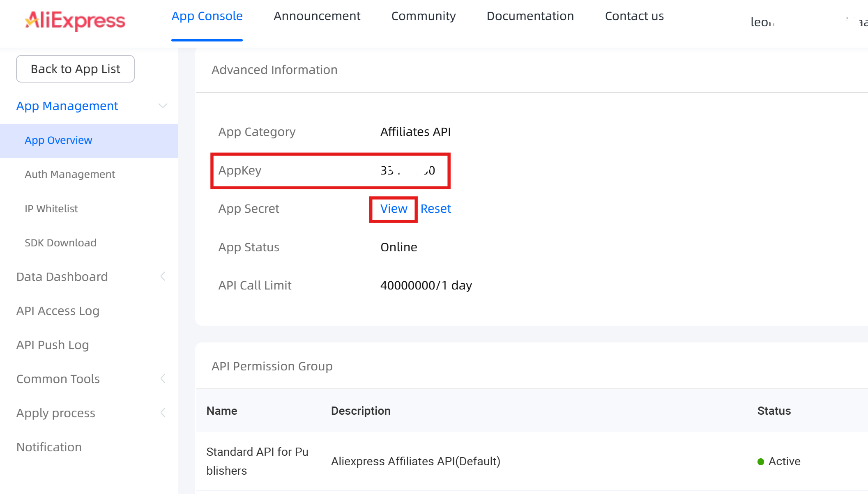Click the AppKey label
This screenshot has height=494, width=868.
pyautogui.click(x=240, y=170)
